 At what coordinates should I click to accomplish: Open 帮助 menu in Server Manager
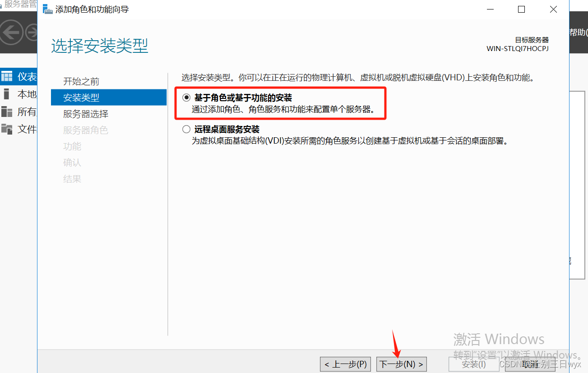coord(579,32)
